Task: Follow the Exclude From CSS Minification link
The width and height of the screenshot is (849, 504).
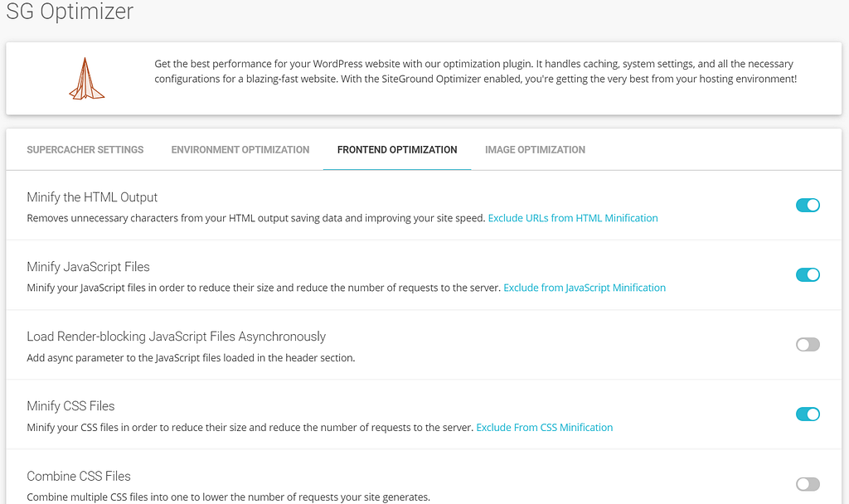Action: 544,428
